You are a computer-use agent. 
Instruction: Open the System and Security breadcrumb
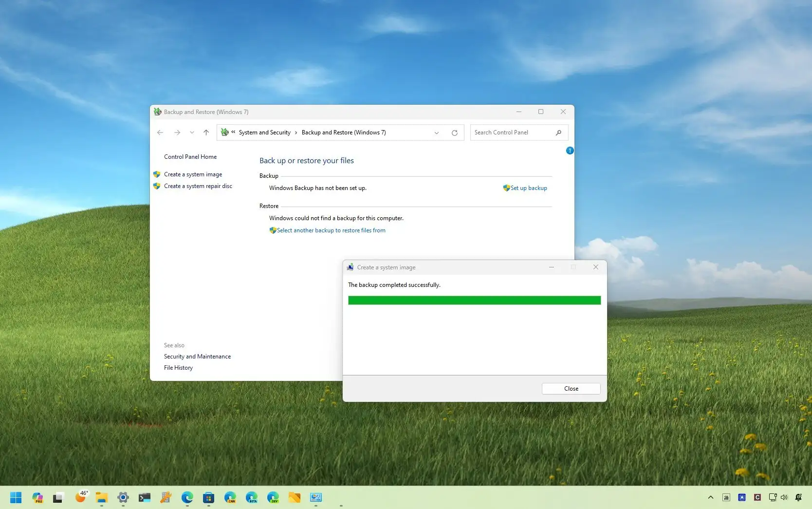coord(264,132)
